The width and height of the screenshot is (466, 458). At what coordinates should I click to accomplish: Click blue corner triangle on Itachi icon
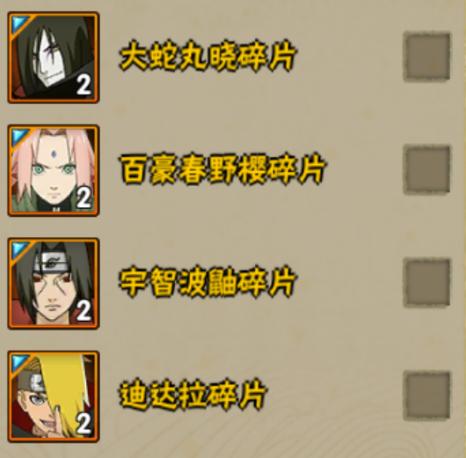point(19,249)
